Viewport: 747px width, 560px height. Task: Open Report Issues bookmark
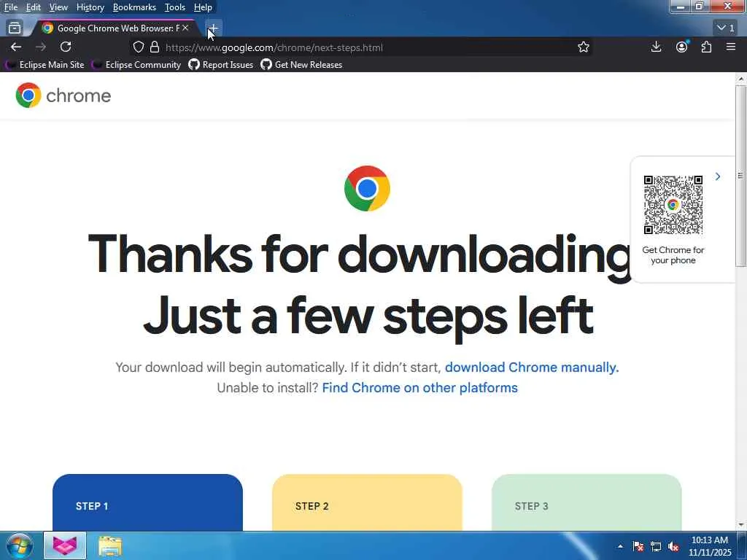(x=221, y=65)
